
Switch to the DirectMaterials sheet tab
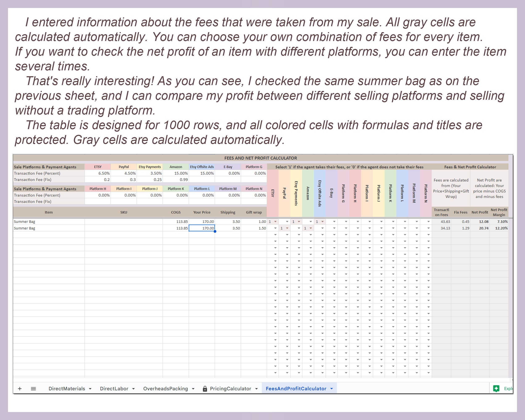67,388
